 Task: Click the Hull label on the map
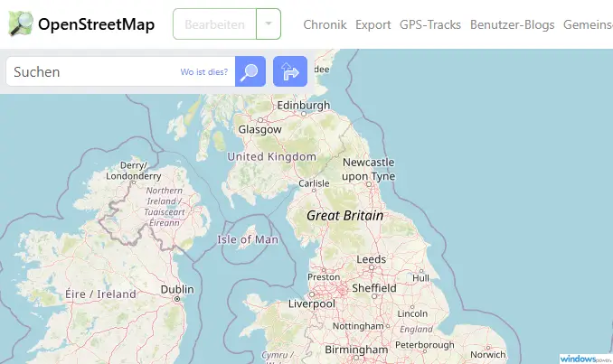pos(420,278)
